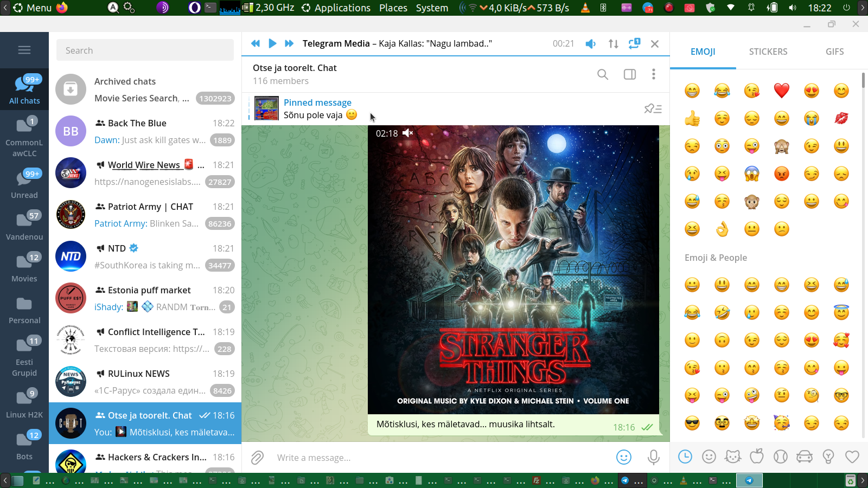Viewport: 868px width, 488px height.
Task: Jump to the Emoji & People category
Action: click(x=709, y=457)
